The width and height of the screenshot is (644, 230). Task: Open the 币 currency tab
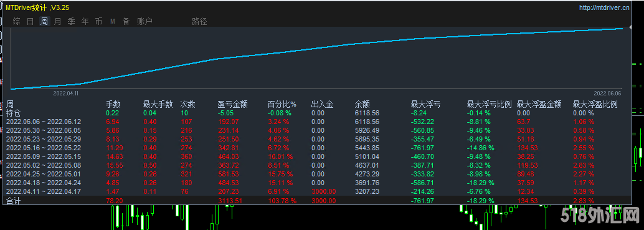[x=98, y=21]
